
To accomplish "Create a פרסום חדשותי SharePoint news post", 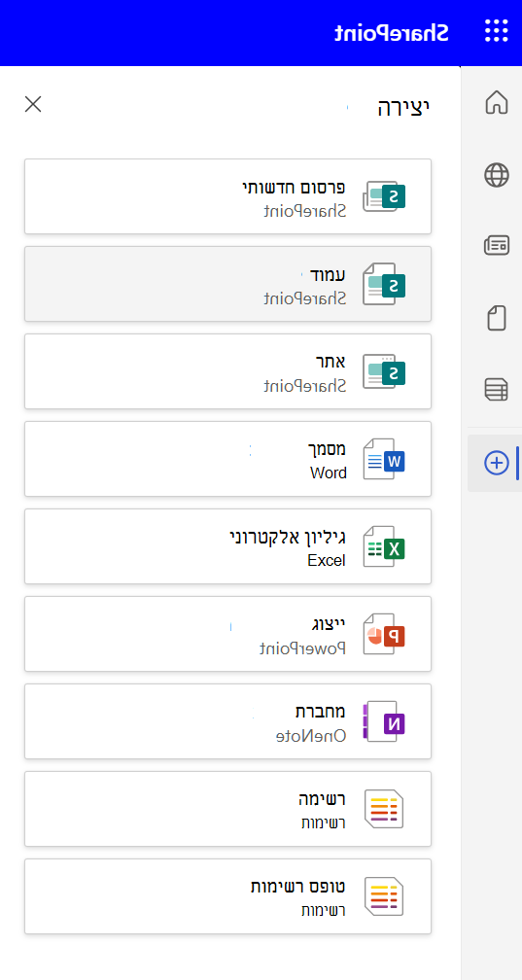I will [227, 196].
